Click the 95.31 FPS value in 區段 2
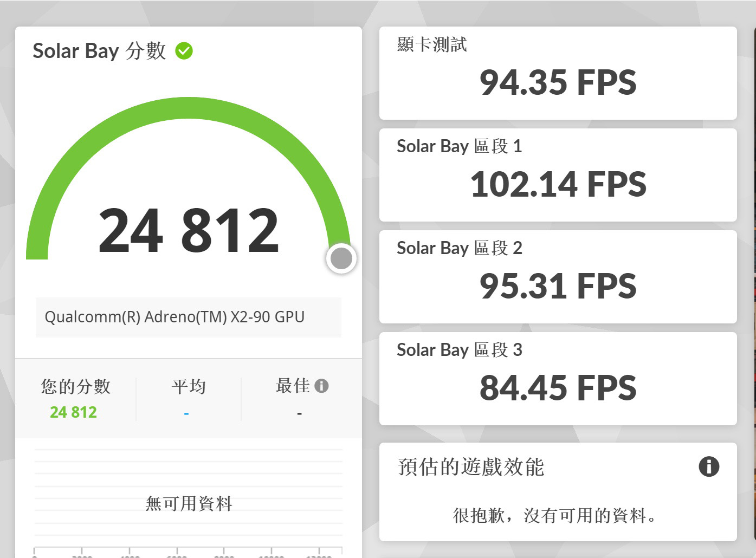756x558 pixels. click(558, 287)
